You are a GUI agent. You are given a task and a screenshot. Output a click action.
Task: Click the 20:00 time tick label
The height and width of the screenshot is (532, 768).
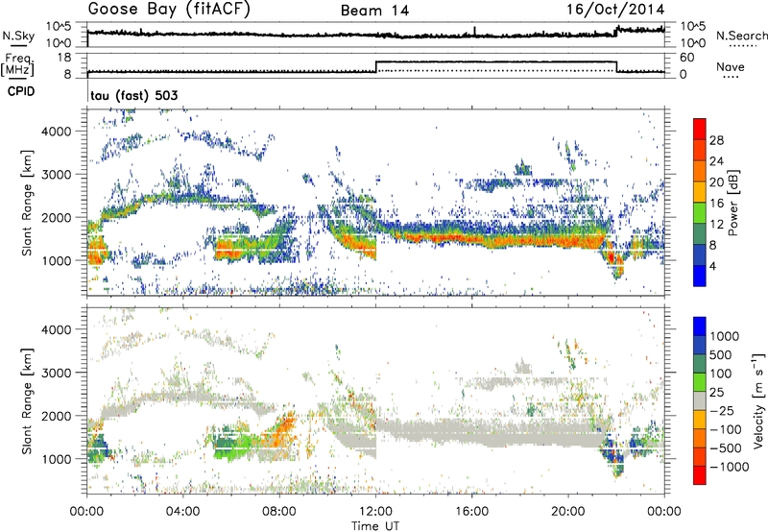point(567,512)
